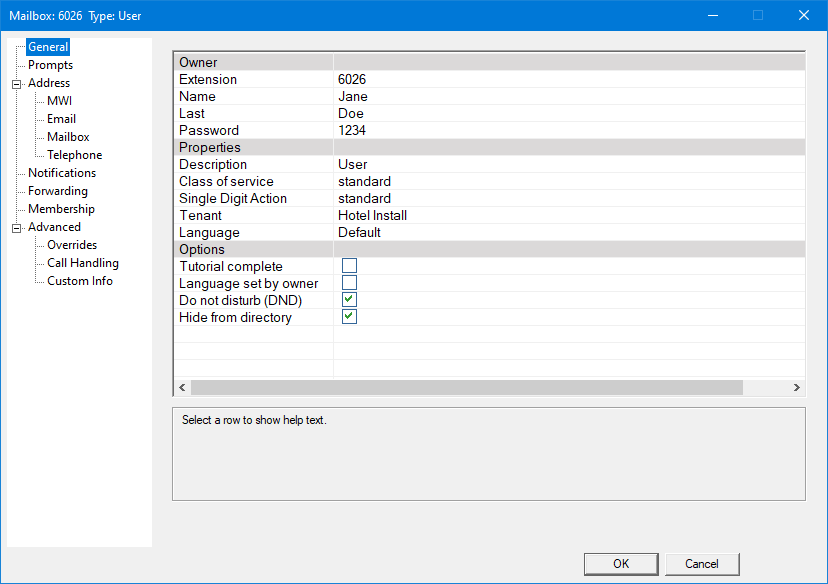Select Notifications in the tree
This screenshot has height=584, width=828.
[62, 173]
